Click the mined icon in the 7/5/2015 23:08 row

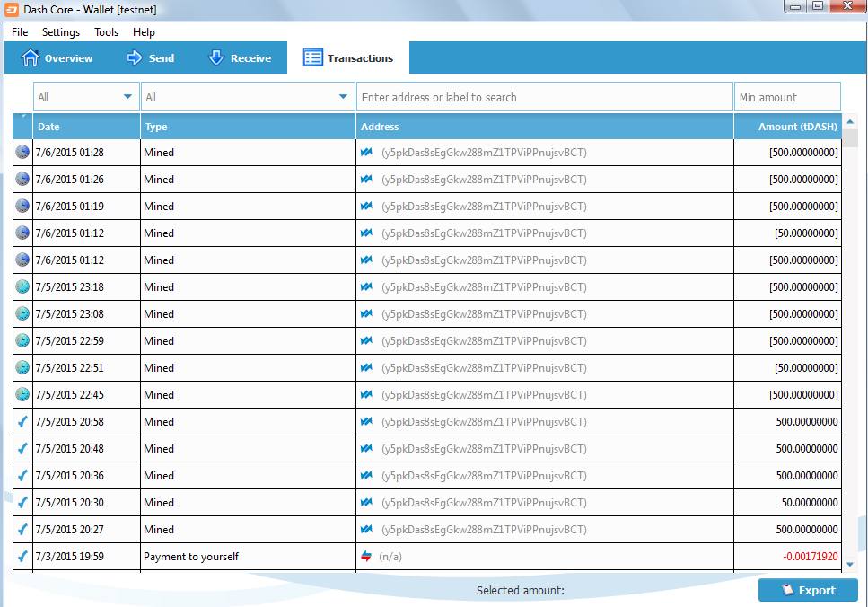(366, 313)
